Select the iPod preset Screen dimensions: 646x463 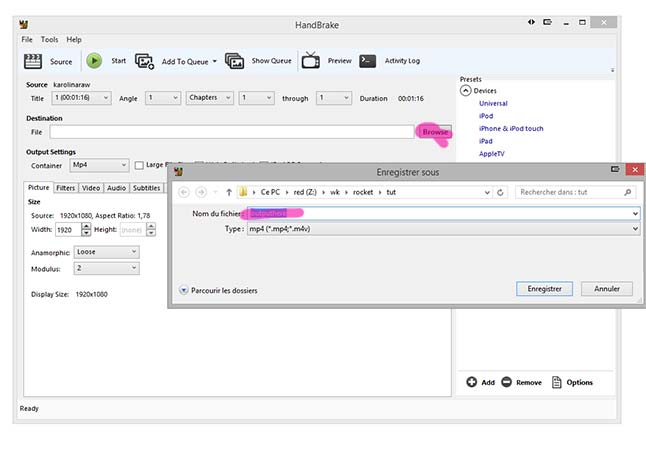pyautogui.click(x=486, y=116)
